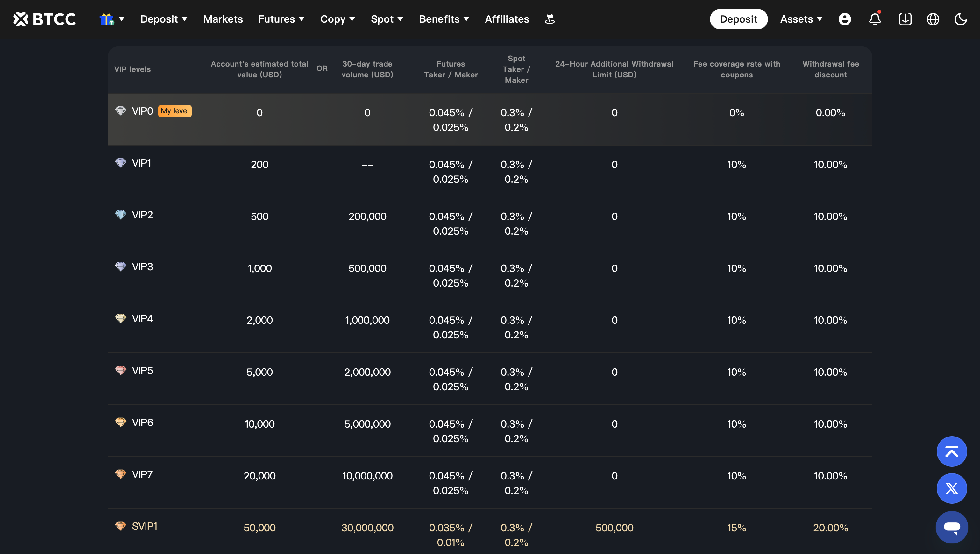Click the 15% fee coverage value

pos(736,528)
